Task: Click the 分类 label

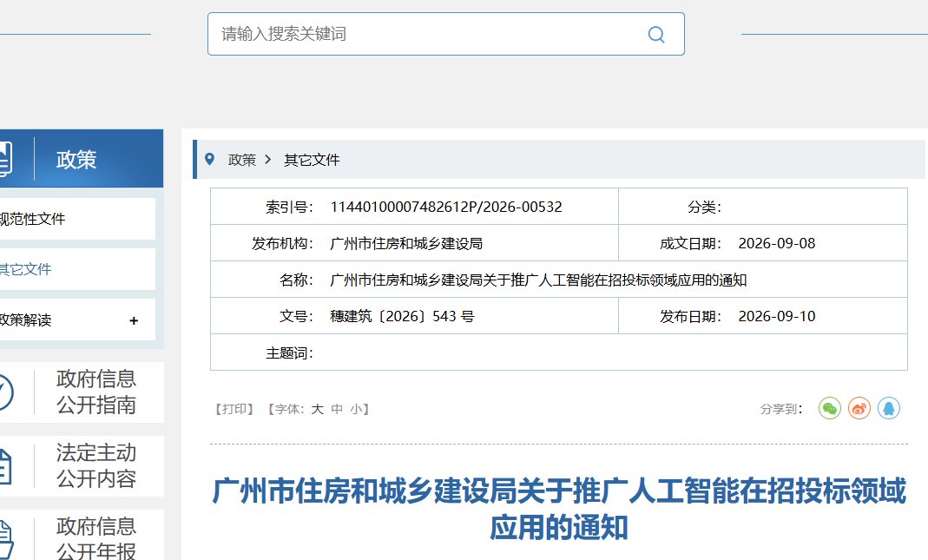Action: (x=704, y=208)
